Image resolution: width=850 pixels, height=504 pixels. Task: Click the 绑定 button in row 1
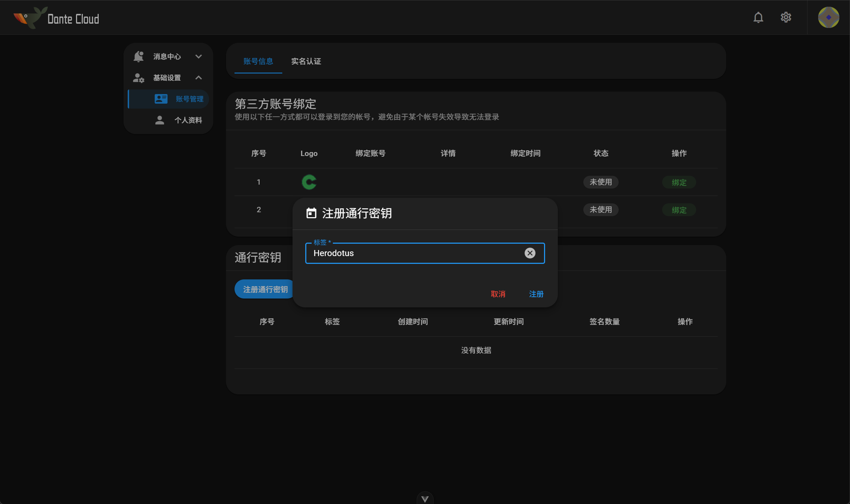pyautogui.click(x=678, y=182)
